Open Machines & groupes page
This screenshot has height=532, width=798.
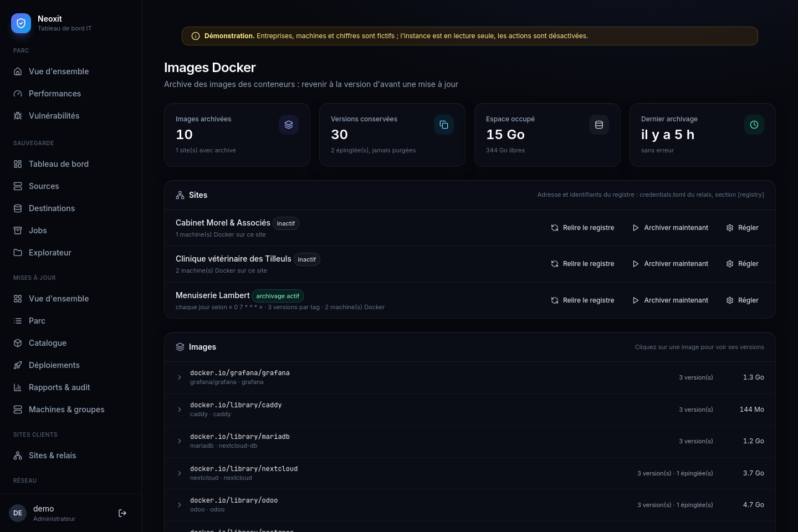pos(70,410)
